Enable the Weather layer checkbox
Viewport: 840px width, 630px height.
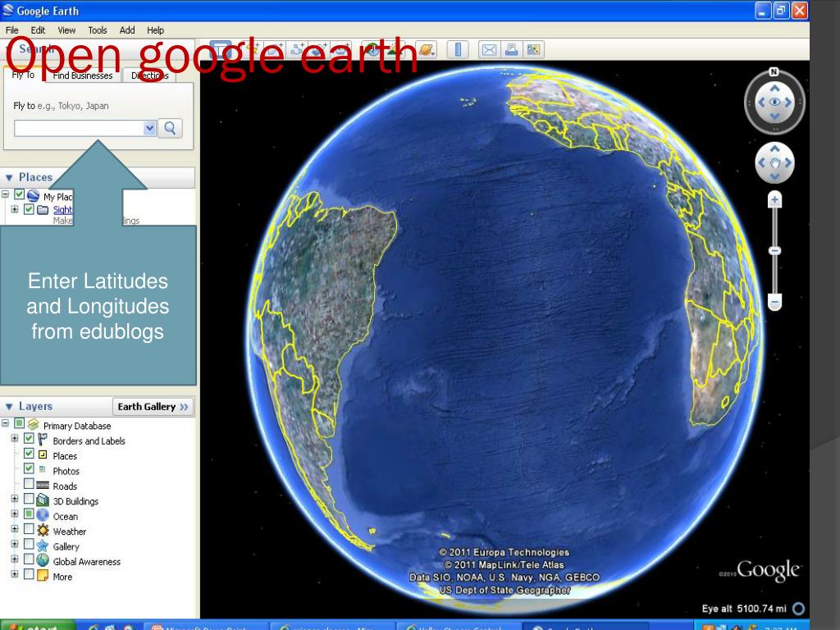(x=29, y=529)
